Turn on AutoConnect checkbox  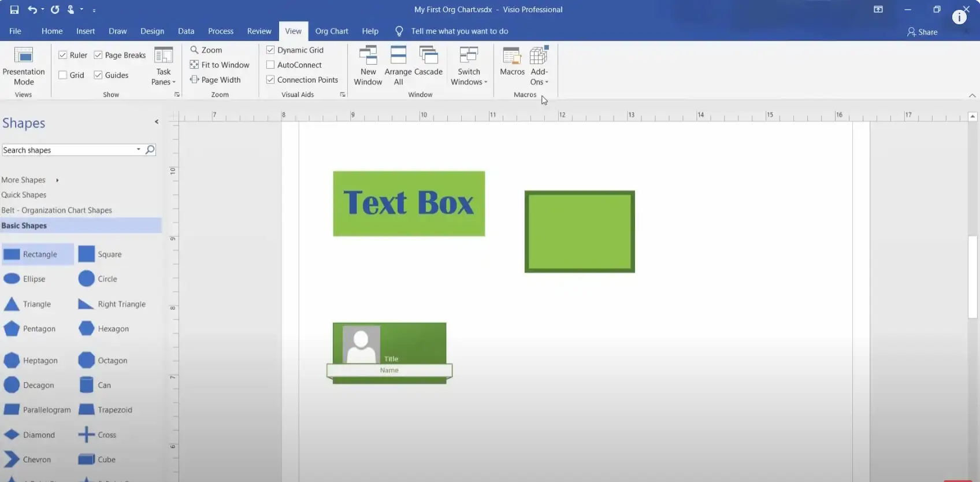tap(270, 65)
